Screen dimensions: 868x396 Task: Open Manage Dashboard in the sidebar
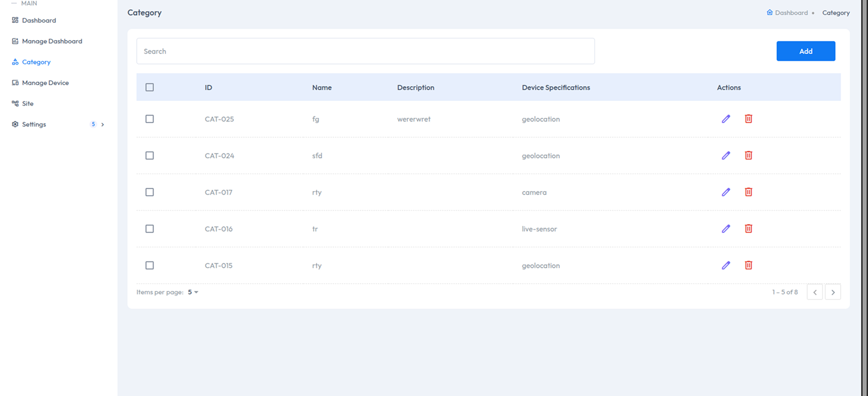click(x=52, y=41)
